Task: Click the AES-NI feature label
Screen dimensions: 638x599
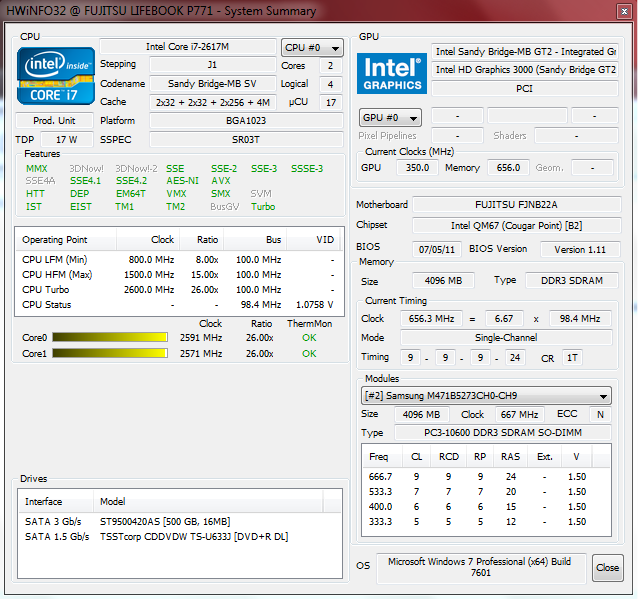Action: click(x=182, y=181)
